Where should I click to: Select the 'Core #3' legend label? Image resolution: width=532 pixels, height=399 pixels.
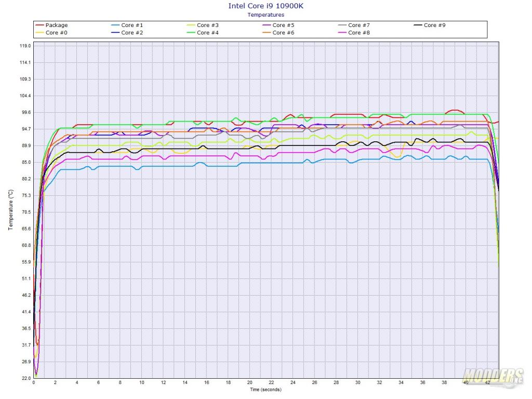208,25
